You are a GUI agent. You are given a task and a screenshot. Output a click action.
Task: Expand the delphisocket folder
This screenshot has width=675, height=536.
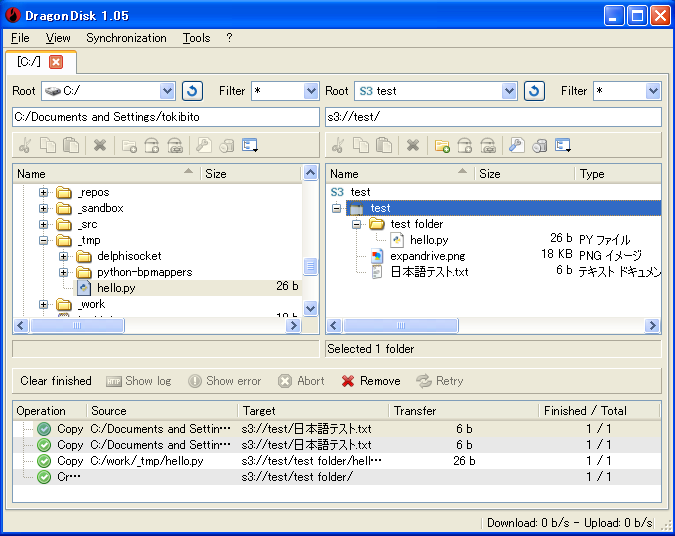(x=63, y=256)
